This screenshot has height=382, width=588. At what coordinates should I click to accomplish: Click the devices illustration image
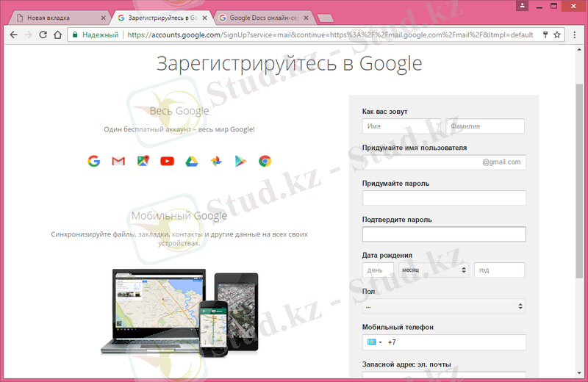click(179, 312)
